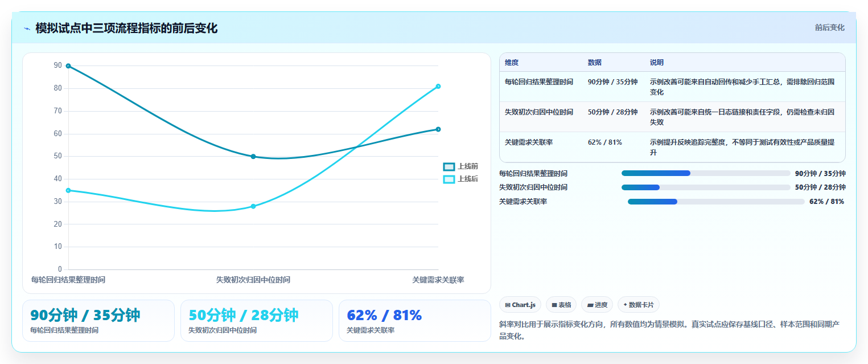Click x-axis label 每轮回归结果整理时间
868x364 pixels.
click(x=68, y=280)
